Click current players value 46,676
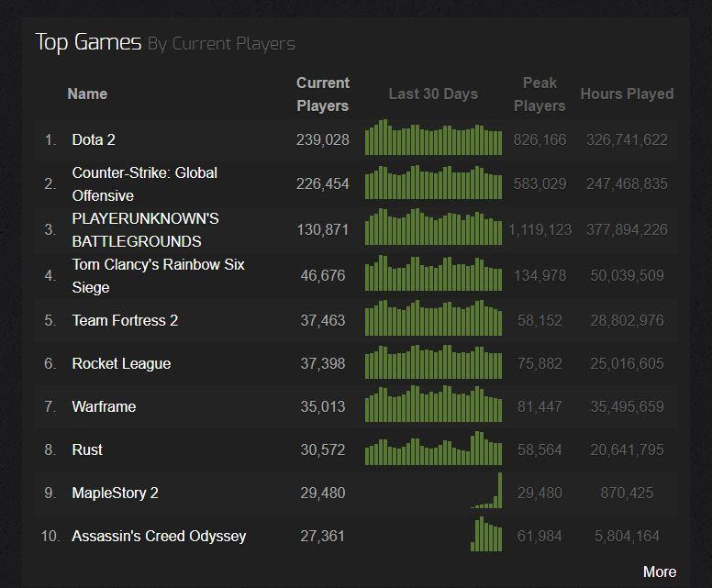Screen dimensions: 712x588 click(x=323, y=275)
